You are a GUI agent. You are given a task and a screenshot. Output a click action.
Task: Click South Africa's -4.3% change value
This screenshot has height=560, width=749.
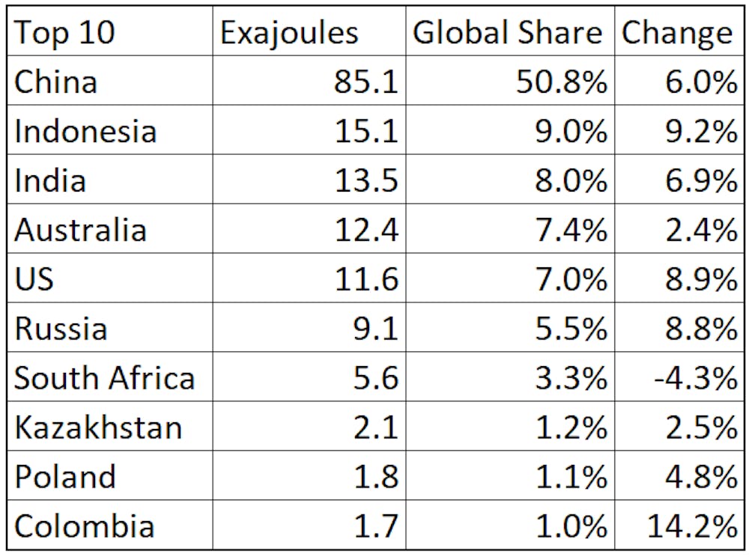click(679, 377)
